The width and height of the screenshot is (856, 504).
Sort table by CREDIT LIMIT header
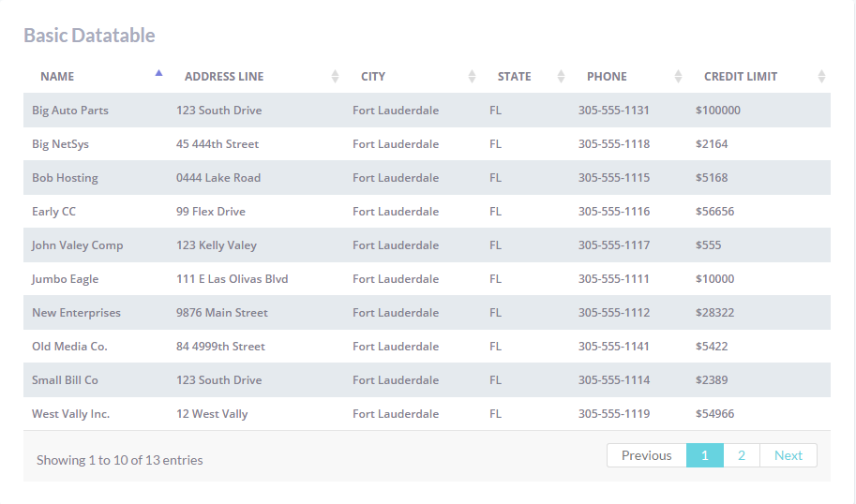click(x=741, y=77)
